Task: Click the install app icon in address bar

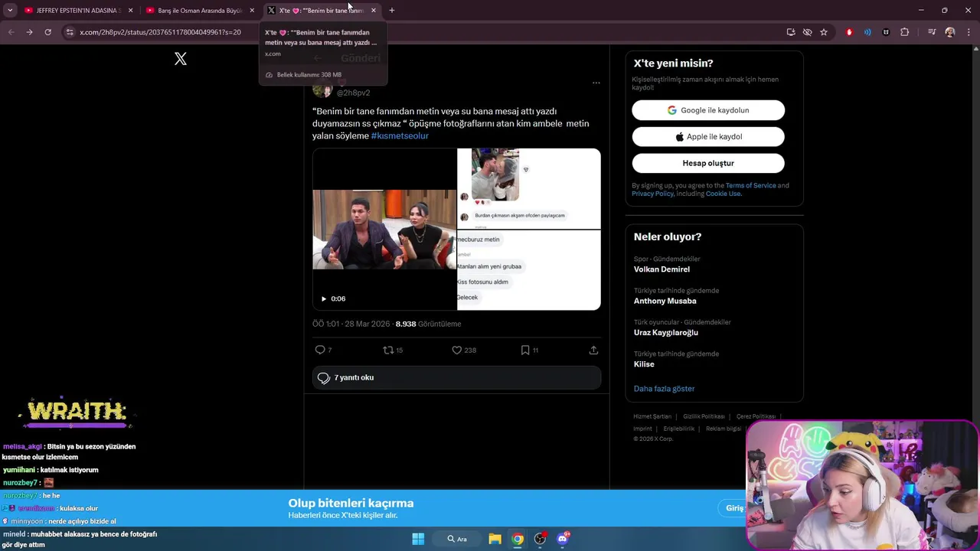Action: (791, 32)
